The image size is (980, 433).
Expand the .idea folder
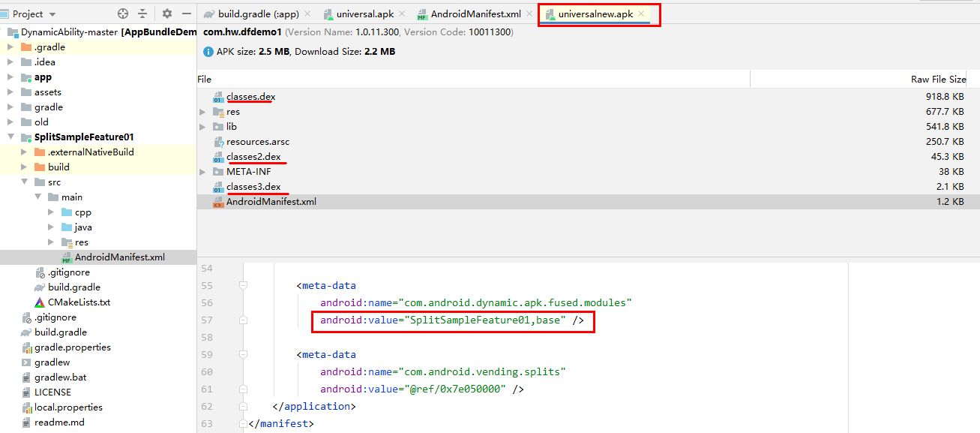[10, 62]
